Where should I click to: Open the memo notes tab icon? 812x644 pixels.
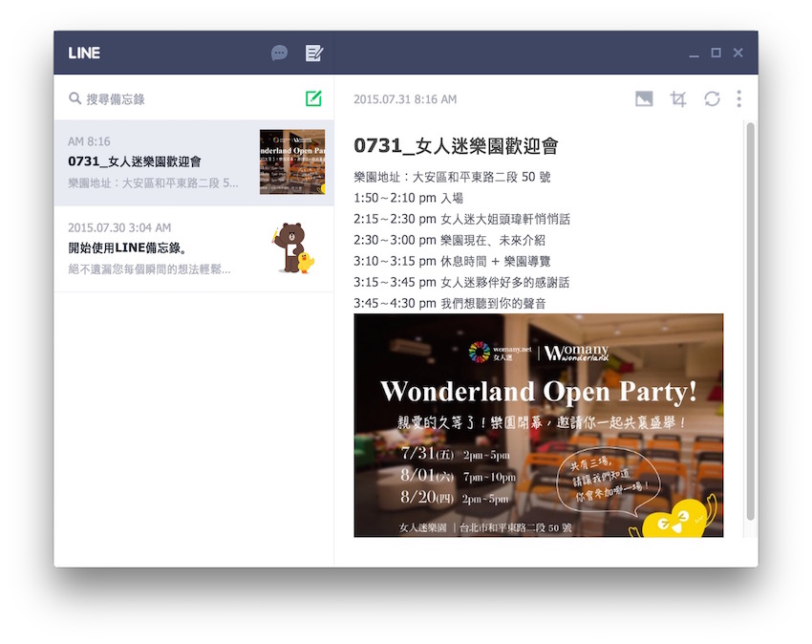coord(314,53)
